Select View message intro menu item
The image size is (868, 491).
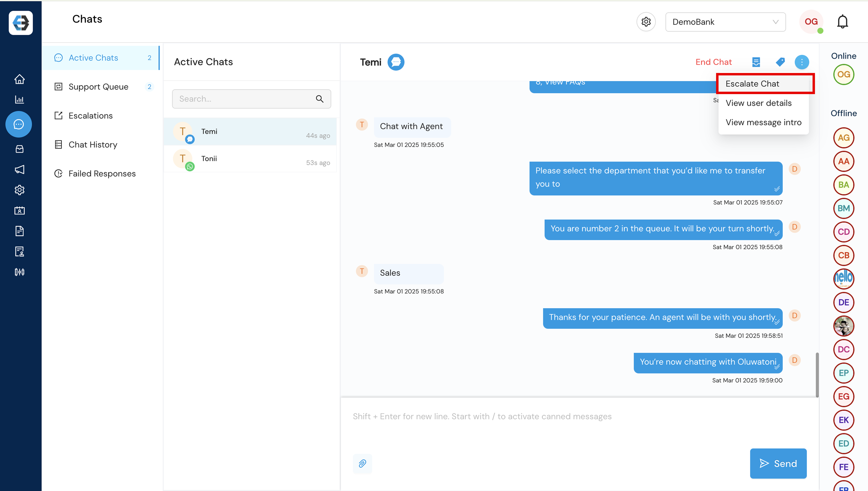(763, 122)
